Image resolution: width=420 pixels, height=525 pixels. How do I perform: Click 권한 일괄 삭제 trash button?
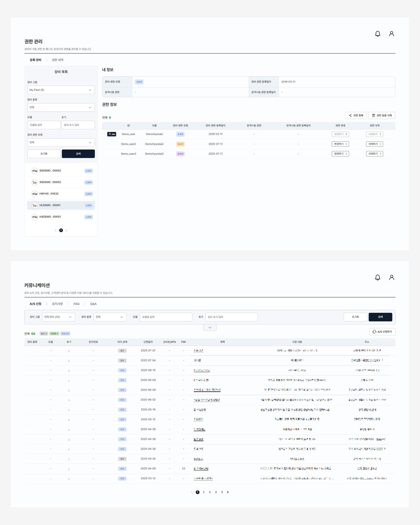pyautogui.click(x=382, y=115)
